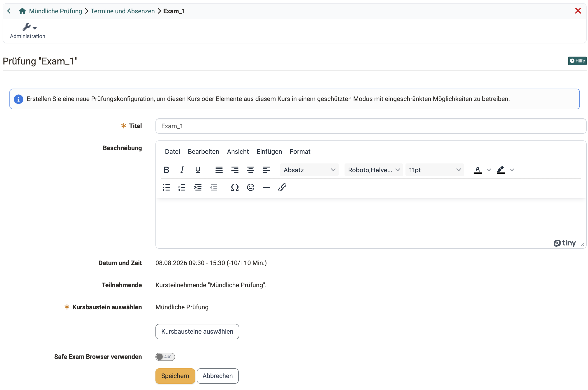
Task: Apply the text color A swatch
Action: click(x=477, y=170)
